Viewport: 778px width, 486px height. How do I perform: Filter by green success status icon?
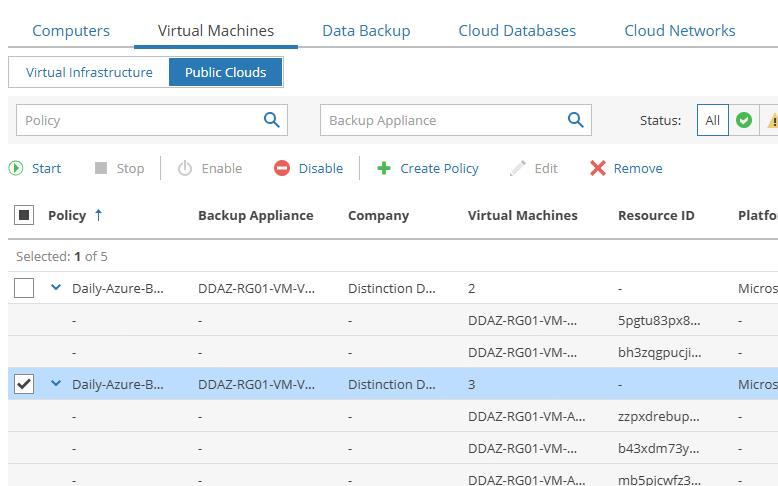click(x=743, y=120)
